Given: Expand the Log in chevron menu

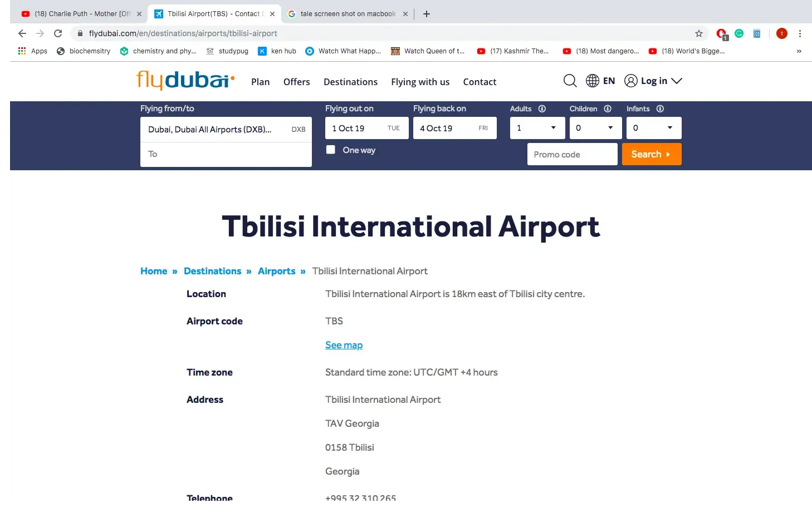Looking at the screenshot, I should click(x=677, y=81).
